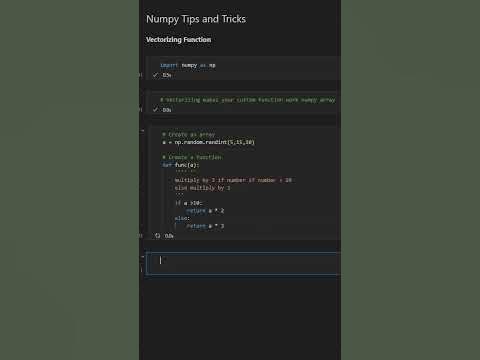Click the "# Create a function" comment
480x360 pixels.
pyautogui.click(x=192, y=157)
